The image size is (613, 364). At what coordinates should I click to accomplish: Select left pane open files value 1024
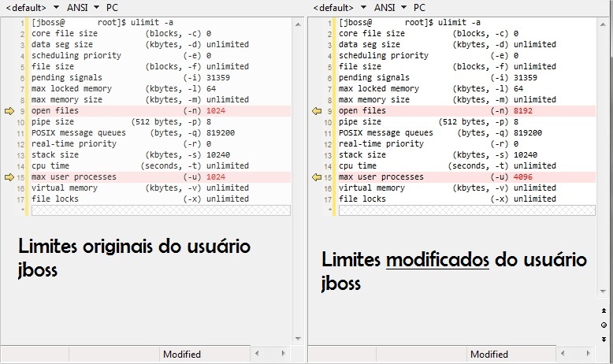tap(216, 110)
